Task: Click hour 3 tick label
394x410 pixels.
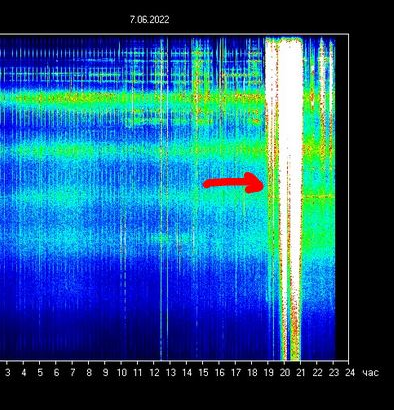Action: tap(7, 372)
